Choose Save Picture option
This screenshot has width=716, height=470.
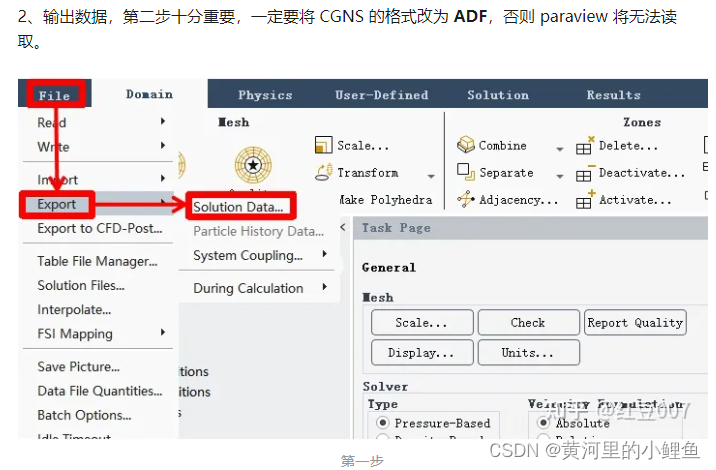point(79,367)
